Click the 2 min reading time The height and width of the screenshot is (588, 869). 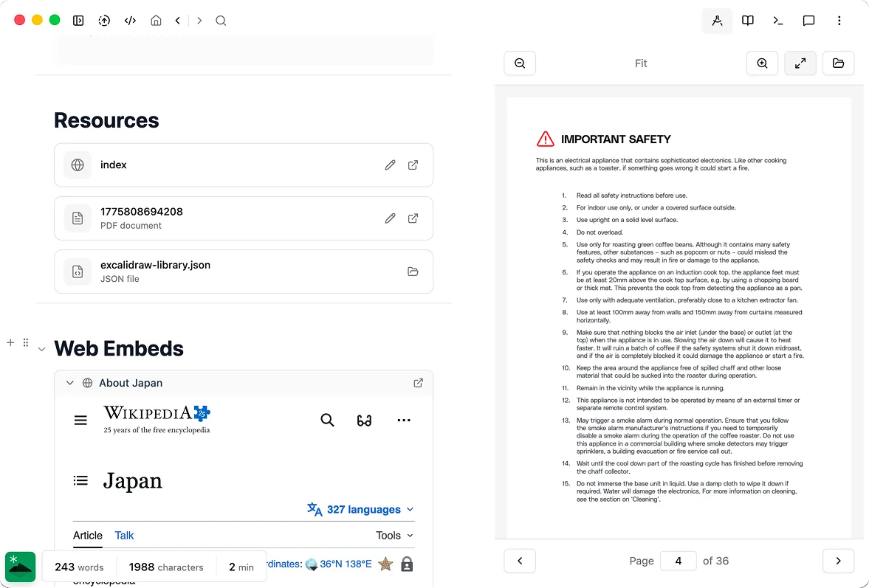click(x=241, y=567)
